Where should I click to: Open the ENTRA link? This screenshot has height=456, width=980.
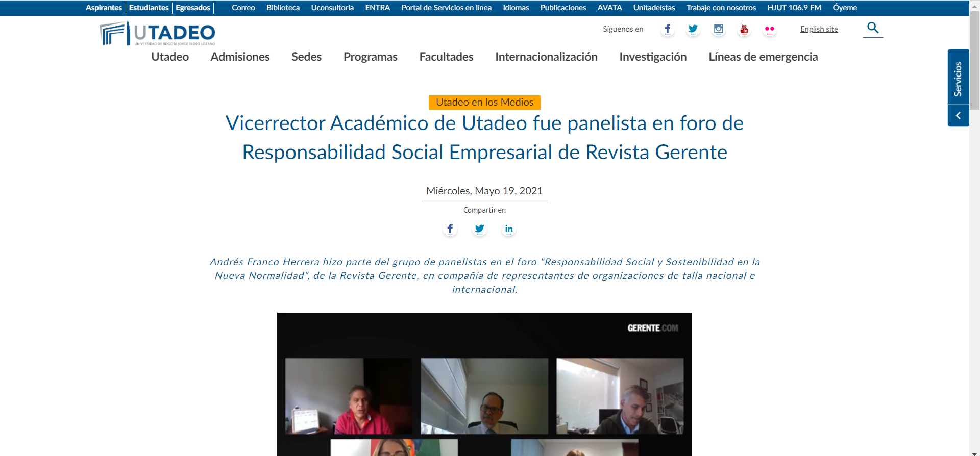click(x=378, y=8)
